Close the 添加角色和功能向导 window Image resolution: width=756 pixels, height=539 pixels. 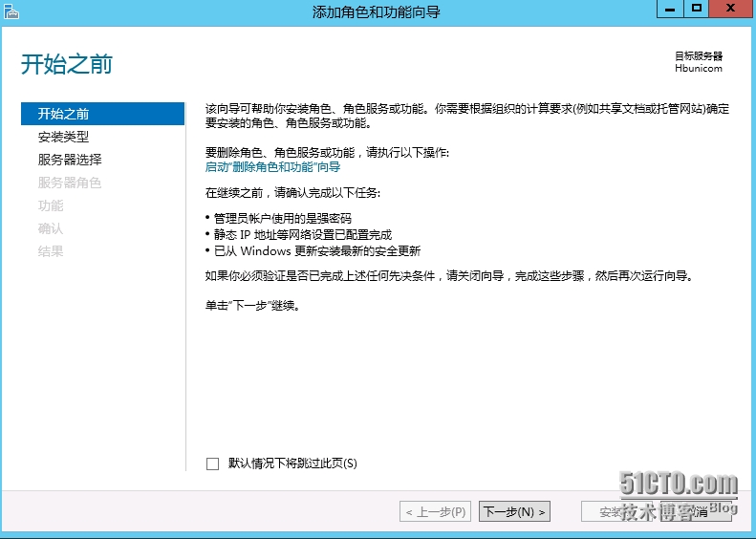(731, 9)
